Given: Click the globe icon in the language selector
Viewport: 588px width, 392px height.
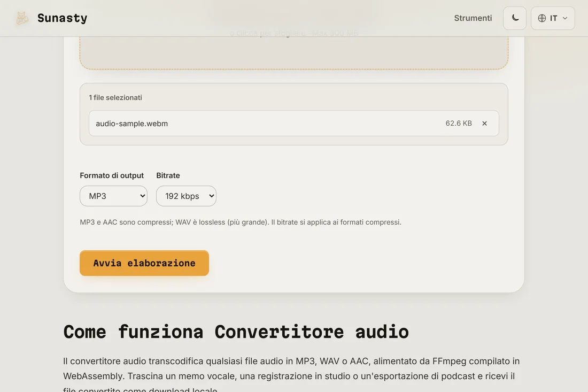Looking at the screenshot, I should pyautogui.click(x=542, y=18).
